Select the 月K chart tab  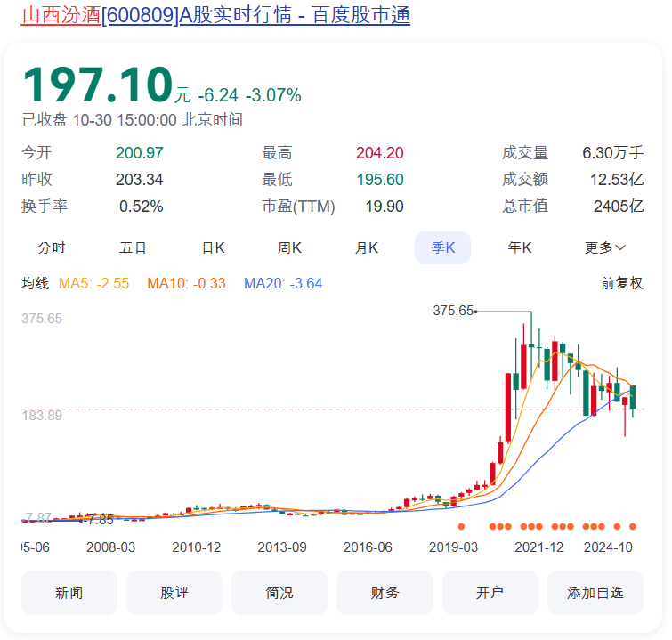click(367, 247)
